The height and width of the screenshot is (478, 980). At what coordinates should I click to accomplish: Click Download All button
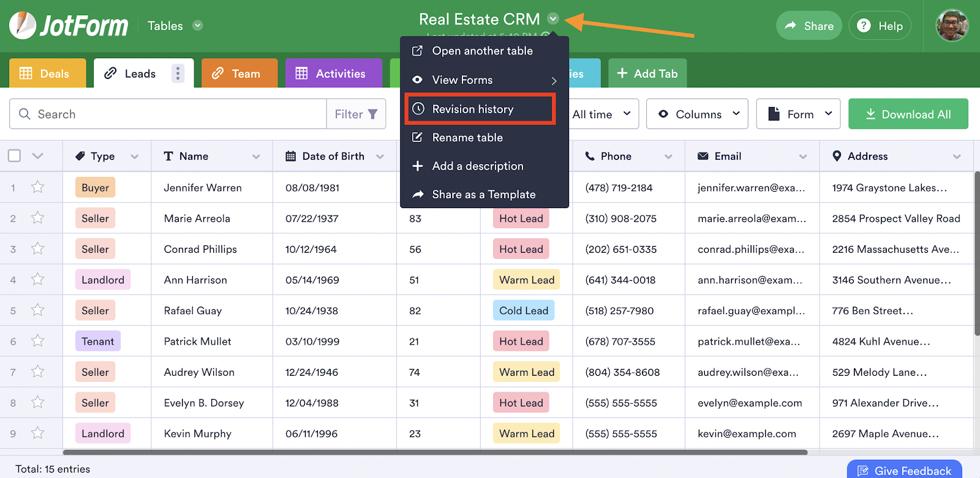[908, 114]
